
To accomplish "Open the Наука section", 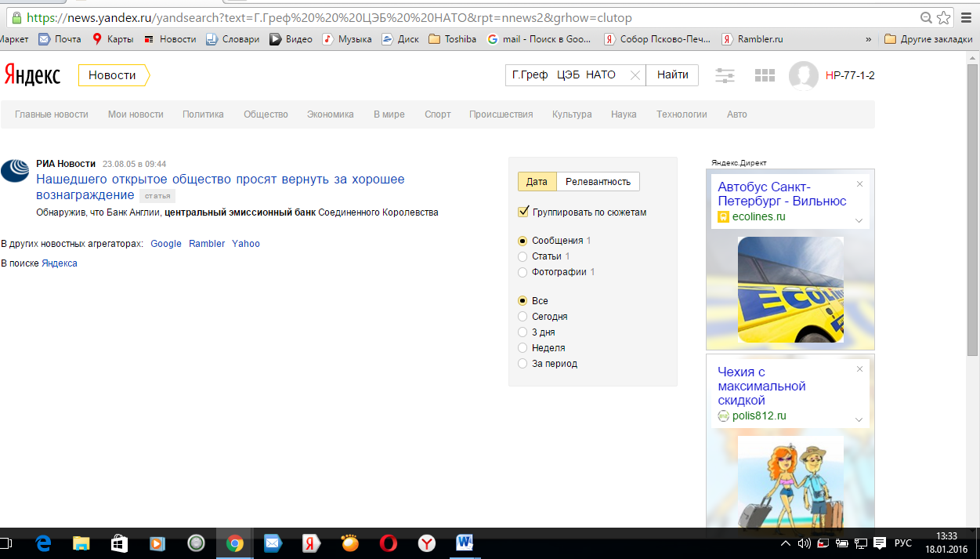I will pos(624,114).
